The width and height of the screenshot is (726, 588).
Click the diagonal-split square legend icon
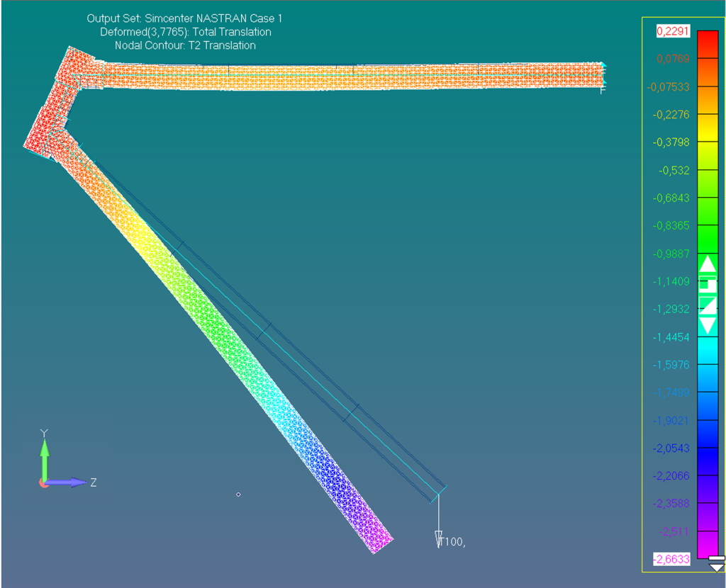tap(708, 305)
